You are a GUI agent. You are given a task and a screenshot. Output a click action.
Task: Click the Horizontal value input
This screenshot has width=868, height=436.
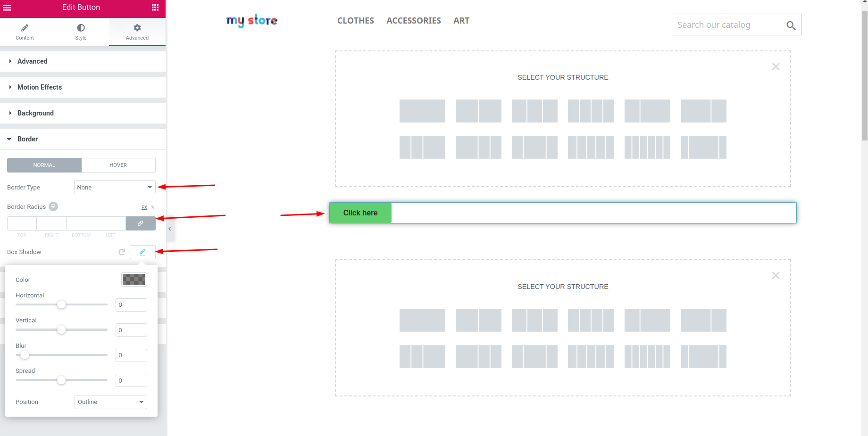[x=131, y=305]
